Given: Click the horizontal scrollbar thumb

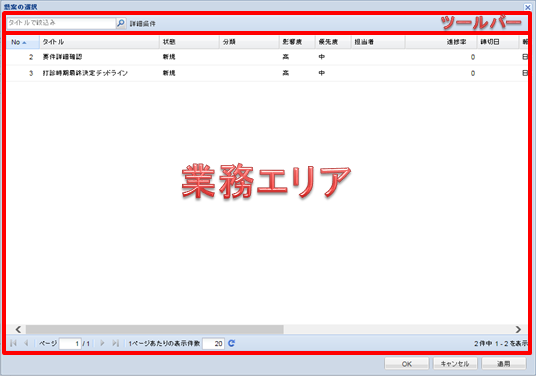Looking at the screenshot, I should click(x=155, y=330).
